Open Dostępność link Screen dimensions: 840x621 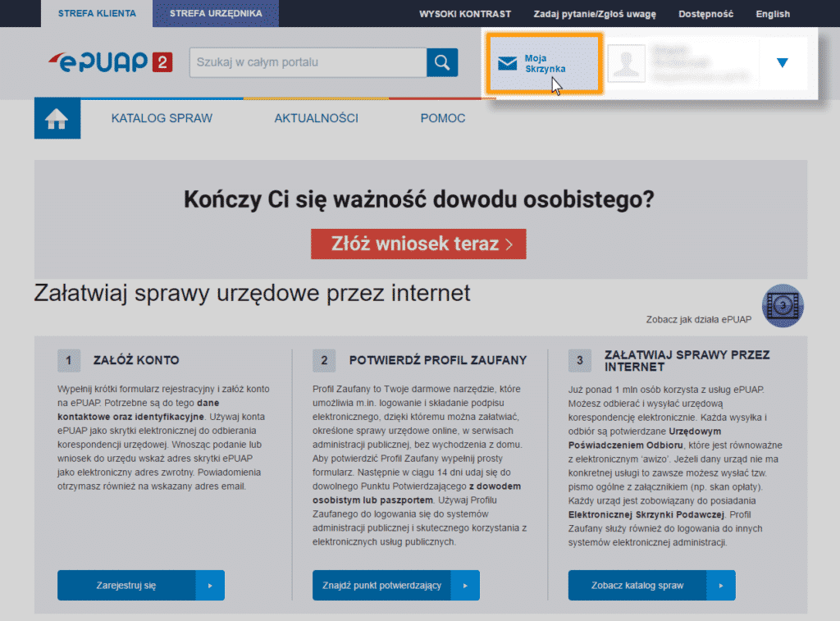[x=705, y=14]
